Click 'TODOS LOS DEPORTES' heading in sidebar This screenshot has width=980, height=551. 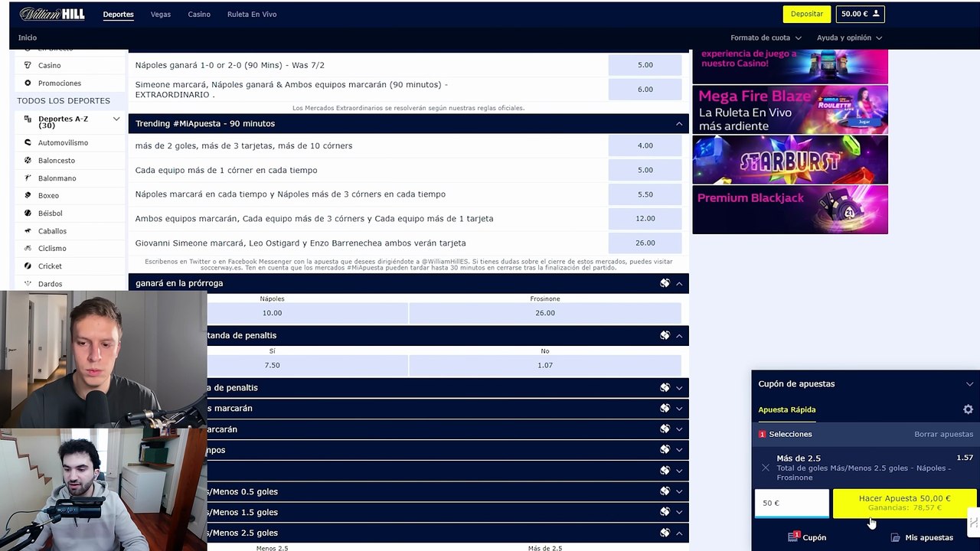tap(64, 101)
